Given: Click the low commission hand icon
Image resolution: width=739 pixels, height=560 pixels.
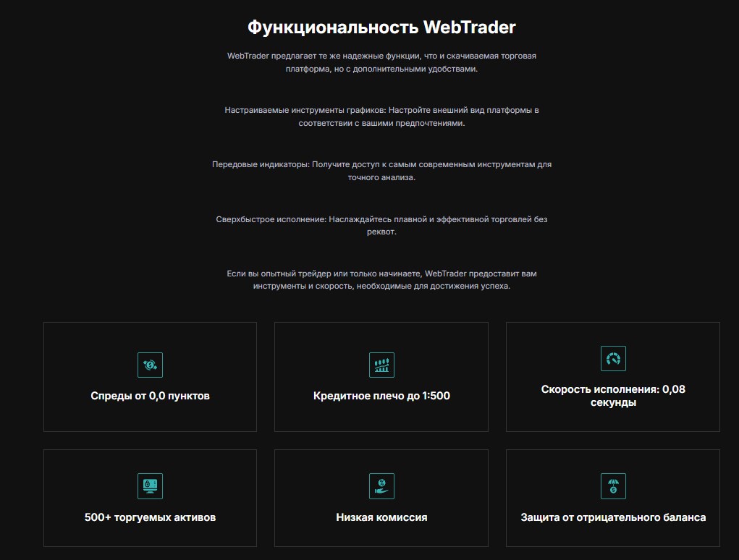Looking at the screenshot, I should (381, 486).
